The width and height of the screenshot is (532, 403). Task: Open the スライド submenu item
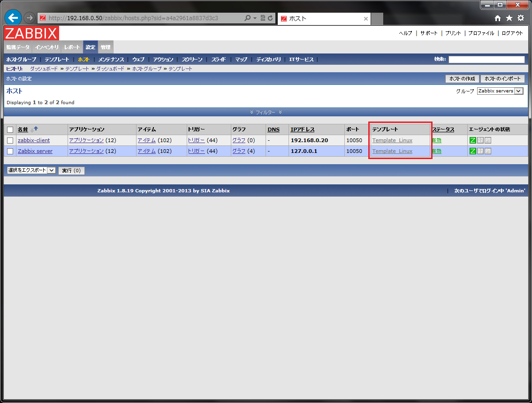(x=219, y=60)
